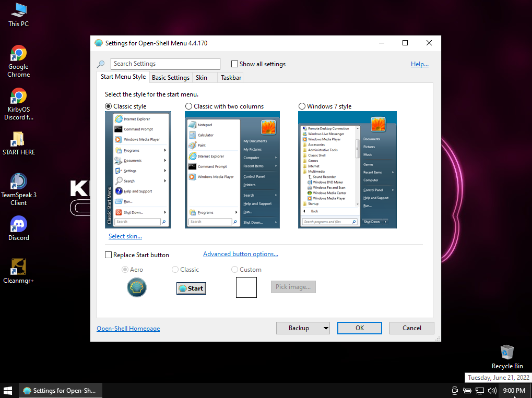
Task: Open Discord desktop shortcut
Action: point(19,228)
